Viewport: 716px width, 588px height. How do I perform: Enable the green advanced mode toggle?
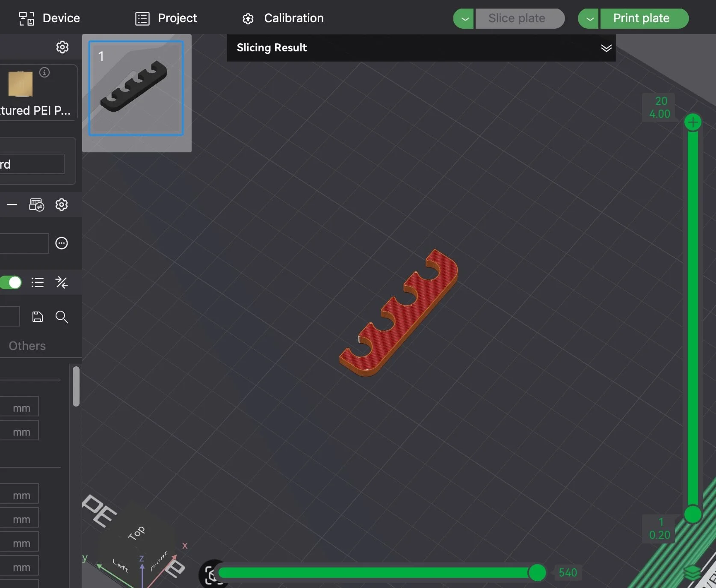pyautogui.click(x=12, y=283)
